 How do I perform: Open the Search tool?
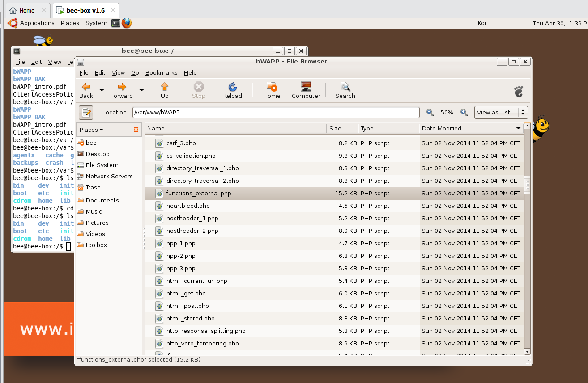pos(345,90)
